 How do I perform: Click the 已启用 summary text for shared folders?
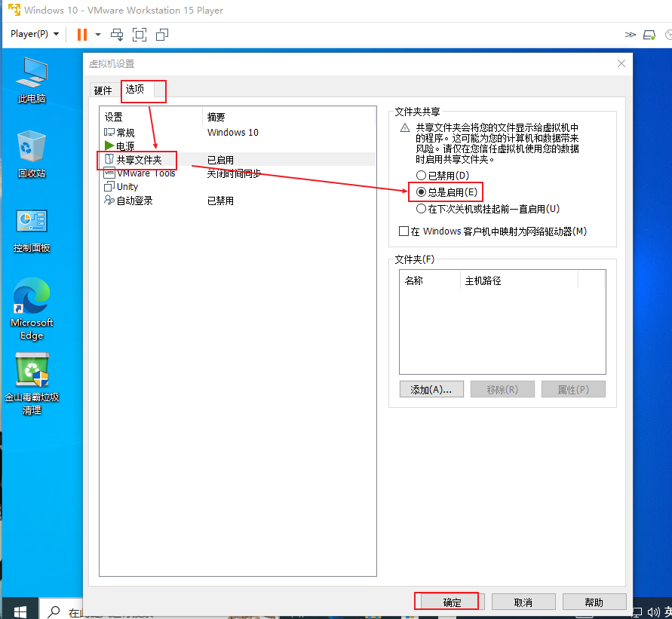click(x=220, y=160)
